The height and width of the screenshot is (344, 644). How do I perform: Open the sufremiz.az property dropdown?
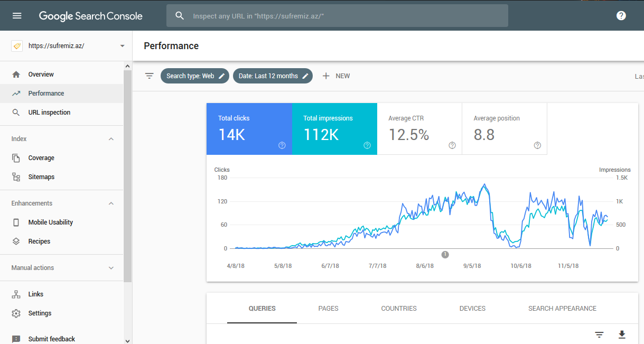[x=122, y=46]
